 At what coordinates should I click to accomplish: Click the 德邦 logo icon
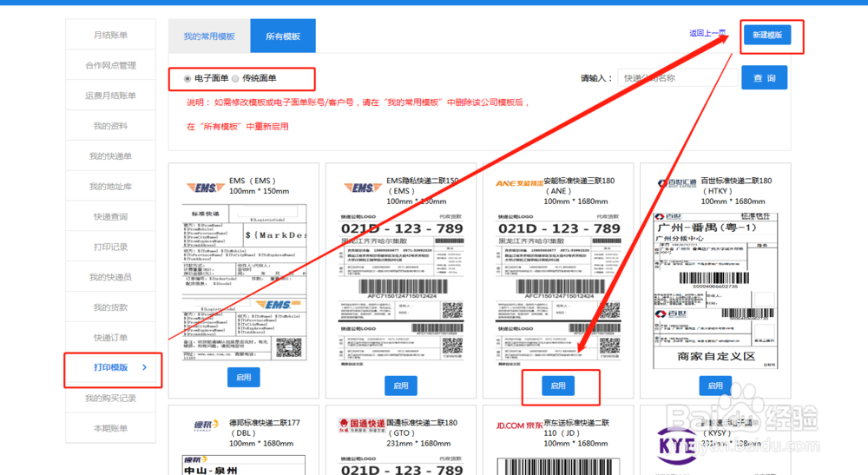[x=206, y=426]
